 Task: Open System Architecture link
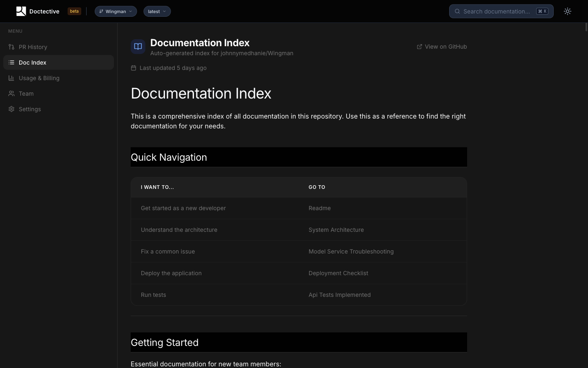336,230
